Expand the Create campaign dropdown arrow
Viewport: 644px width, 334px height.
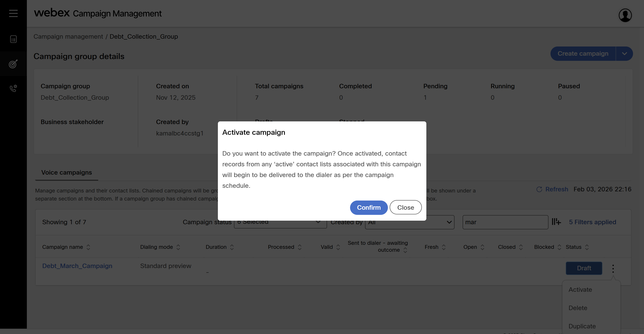(x=624, y=54)
